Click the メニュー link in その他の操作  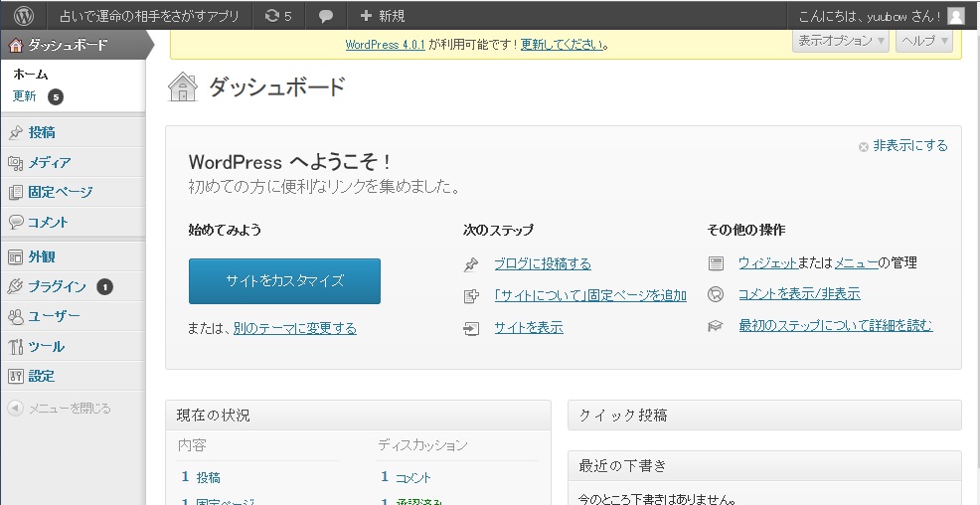pyautogui.click(x=856, y=262)
